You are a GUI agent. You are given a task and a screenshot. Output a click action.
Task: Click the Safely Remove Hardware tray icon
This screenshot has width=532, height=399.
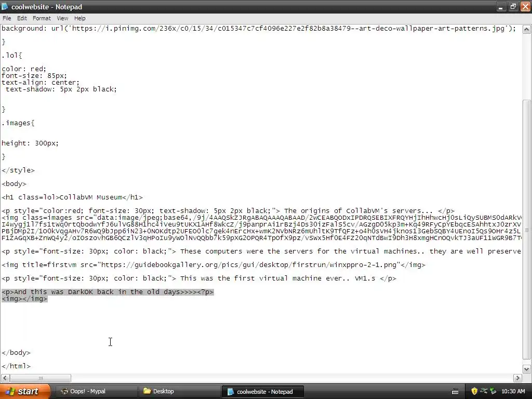[484, 391]
